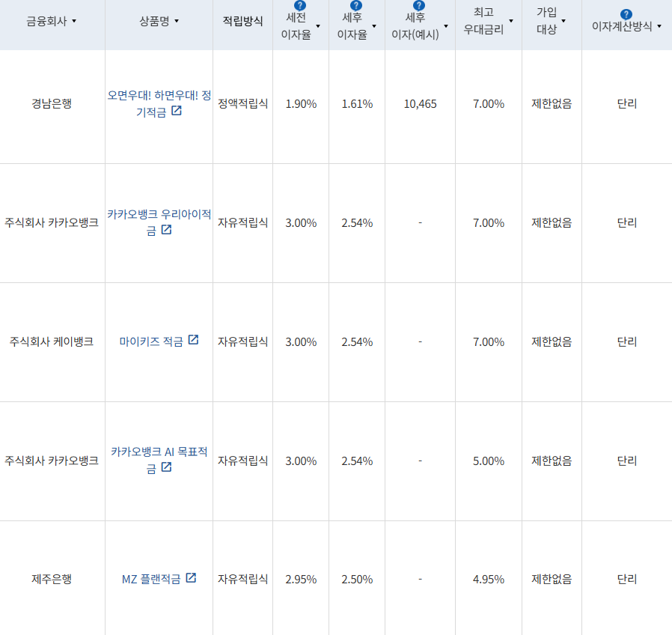The image size is (672, 635).
Task: Click help icon above 세전 이자율
Action: click(300, 5)
